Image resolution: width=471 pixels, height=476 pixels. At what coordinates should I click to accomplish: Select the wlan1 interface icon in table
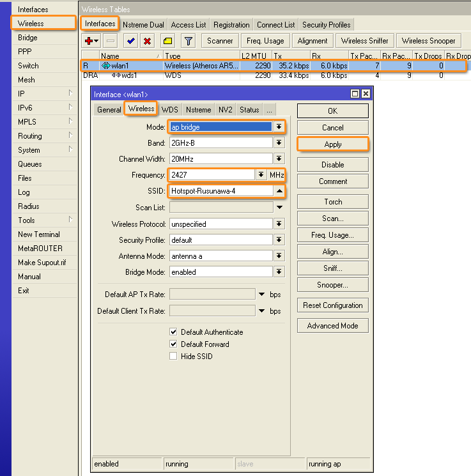tap(105, 65)
